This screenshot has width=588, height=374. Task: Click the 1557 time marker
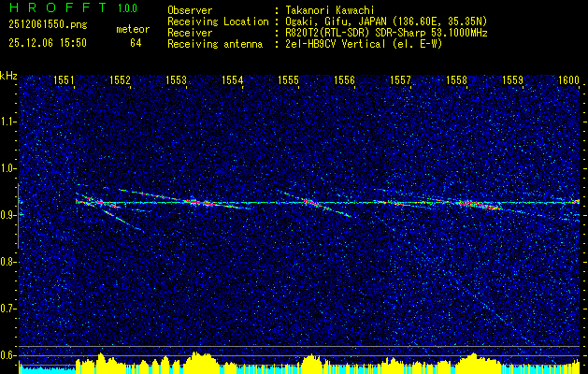pyautogui.click(x=400, y=79)
